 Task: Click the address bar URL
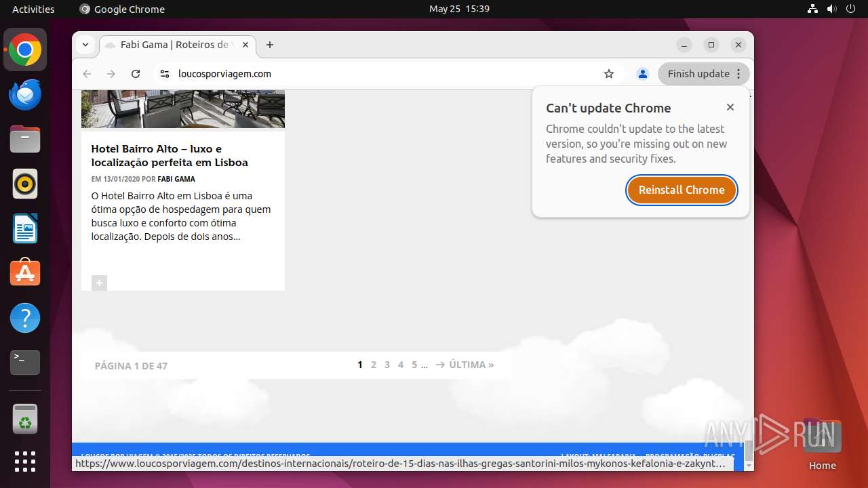click(x=224, y=74)
